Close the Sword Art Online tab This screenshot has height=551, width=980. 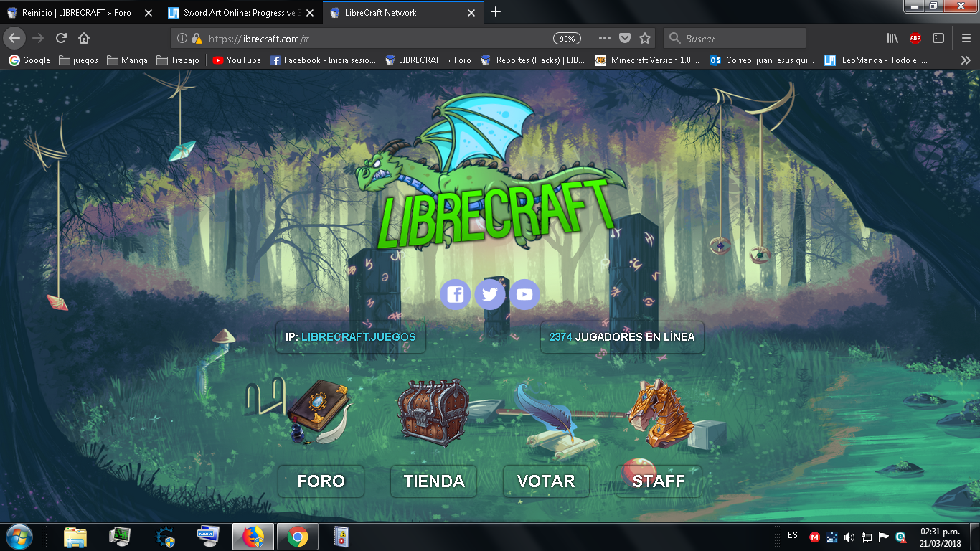click(309, 13)
